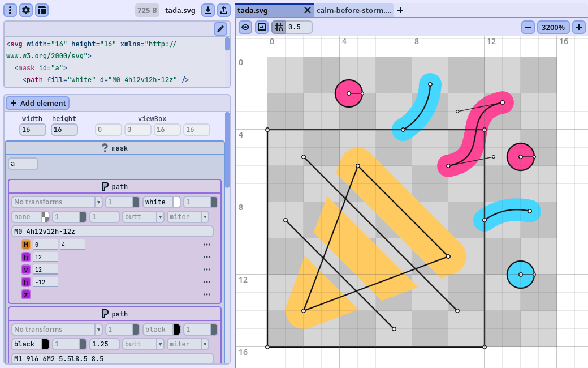
Task: Zoom in with the plus button
Action: 578,27
